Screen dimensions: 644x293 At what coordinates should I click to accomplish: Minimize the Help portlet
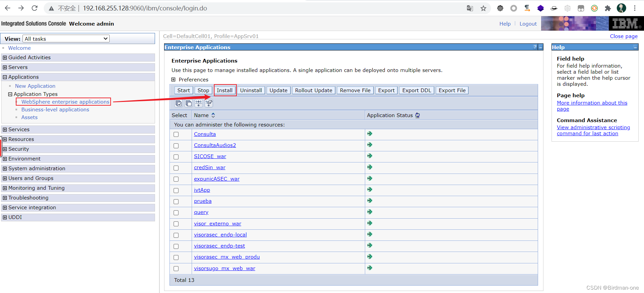635,47
